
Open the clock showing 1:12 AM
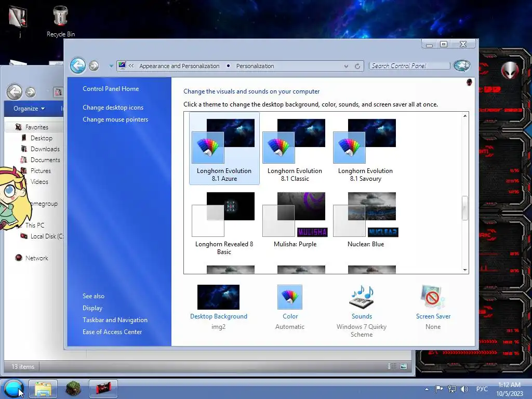pos(510,389)
